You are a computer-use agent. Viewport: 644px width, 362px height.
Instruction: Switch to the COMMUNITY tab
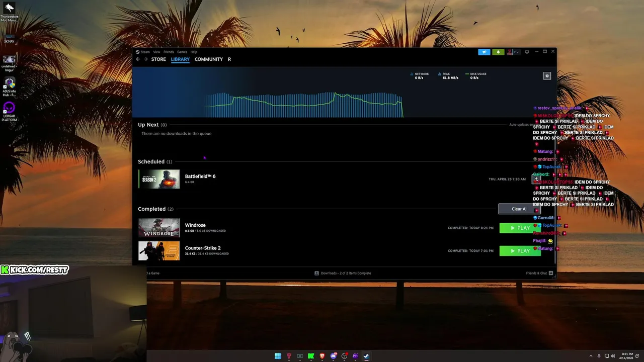tap(209, 59)
